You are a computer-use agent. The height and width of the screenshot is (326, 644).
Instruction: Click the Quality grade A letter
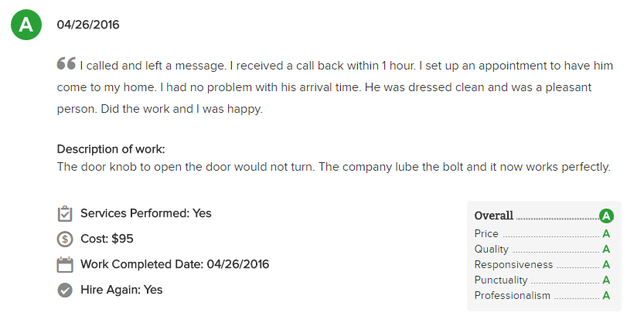[x=606, y=250]
